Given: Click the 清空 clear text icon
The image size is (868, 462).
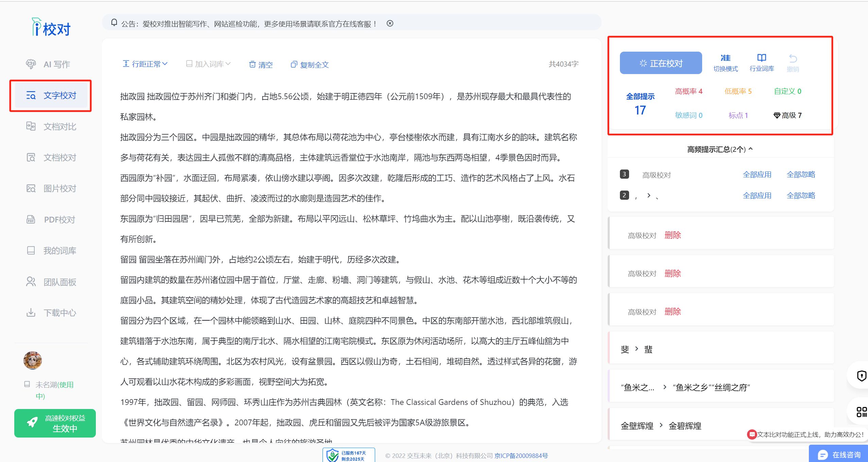Looking at the screenshot, I should click(252, 65).
